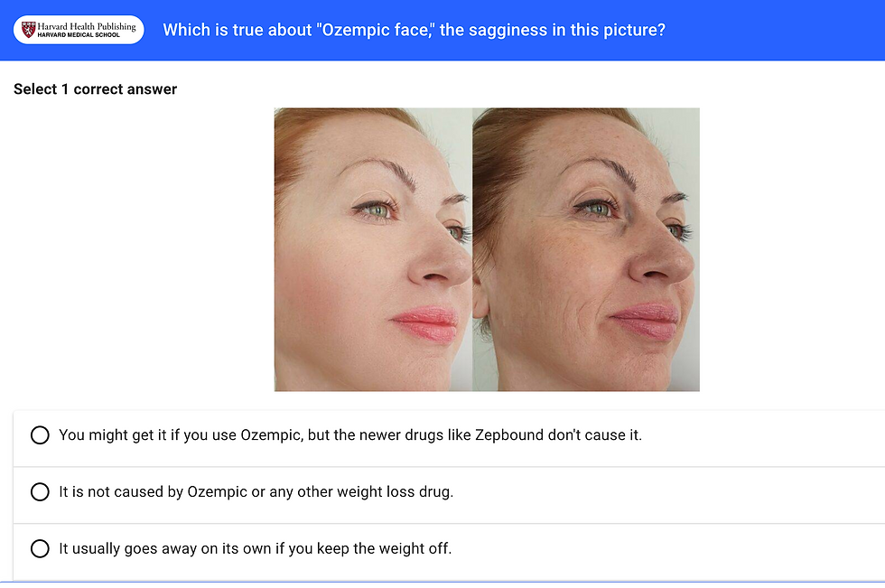
Task: Click the left smooth-skin face photo
Action: click(373, 249)
